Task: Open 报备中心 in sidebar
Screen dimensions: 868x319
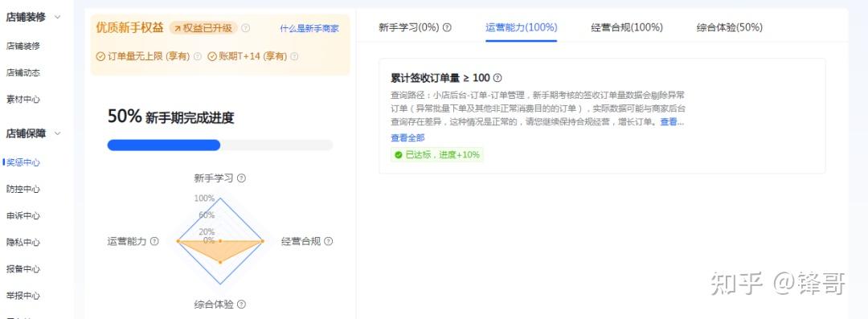Action: click(23, 269)
